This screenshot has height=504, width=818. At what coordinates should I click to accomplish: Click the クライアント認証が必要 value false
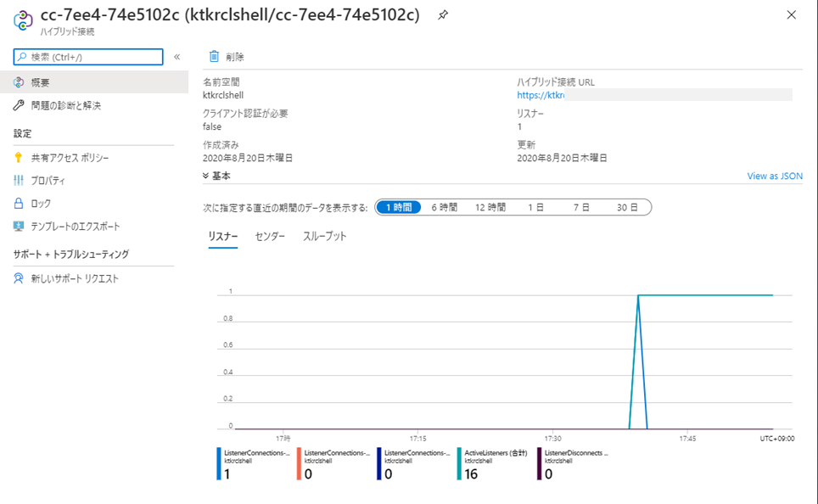pyautogui.click(x=212, y=126)
